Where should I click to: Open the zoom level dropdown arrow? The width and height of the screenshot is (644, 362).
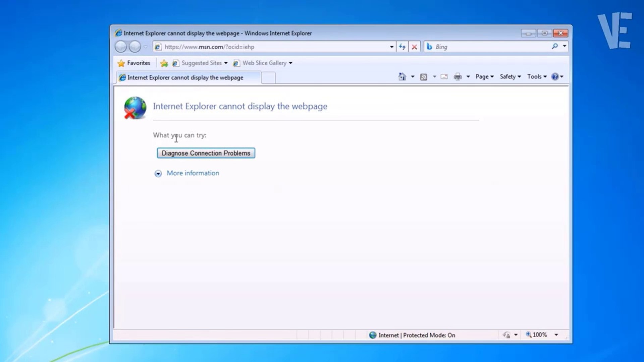(556, 335)
